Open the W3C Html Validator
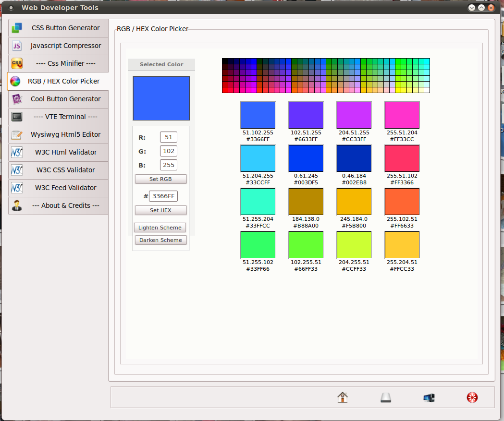The image size is (504, 421). pos(59,152)
